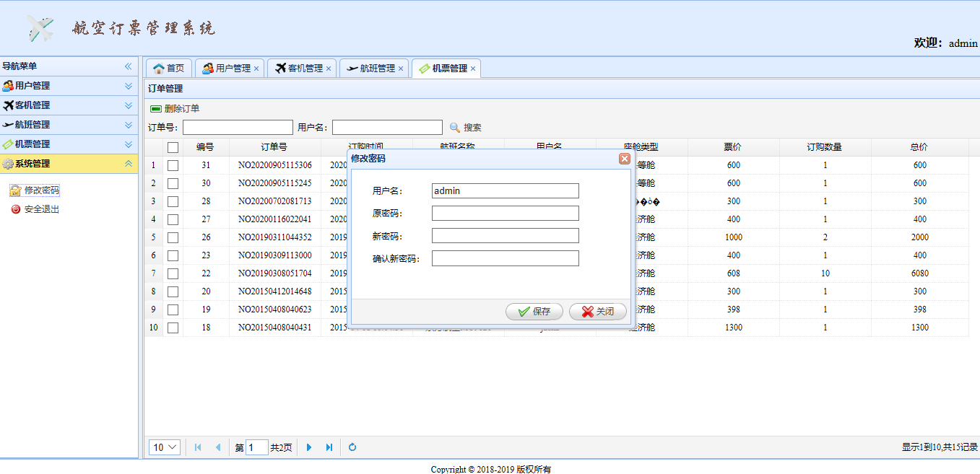Close the 客机管理 tab
The image size is (980, 474).
[329, 69]
